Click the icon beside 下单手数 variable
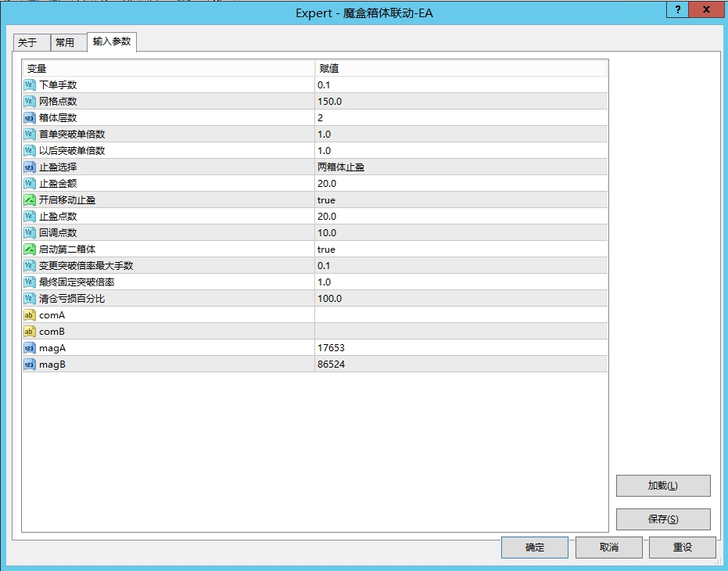Screen dimensions: 728x571 coord(30,84)
